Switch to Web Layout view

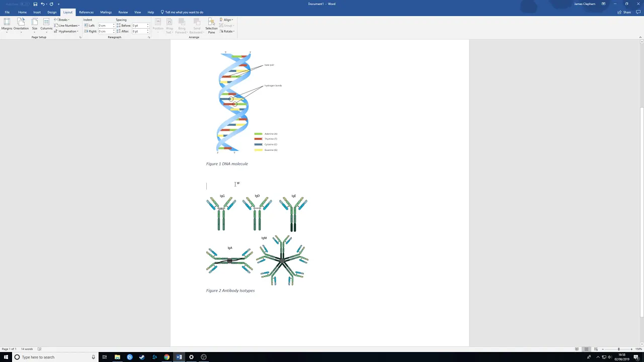(x=596, y=349)
